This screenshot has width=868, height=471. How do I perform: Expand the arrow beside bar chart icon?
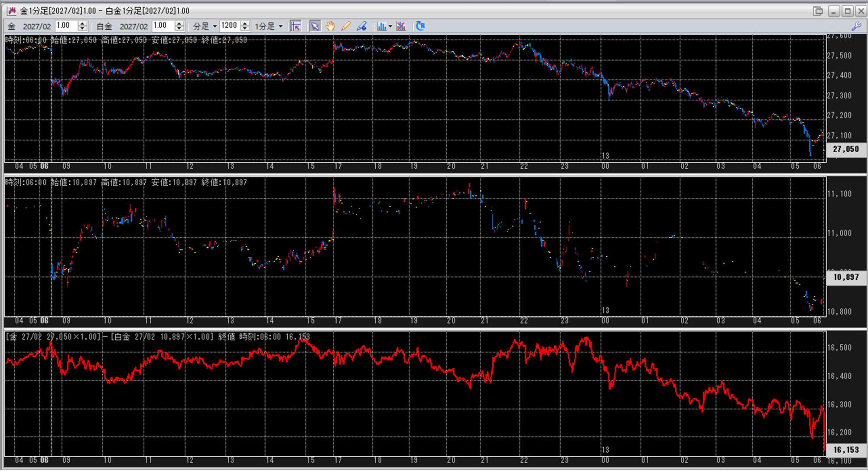click(390, 26)
